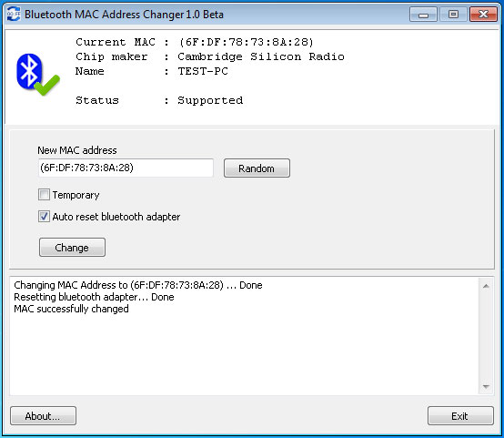Viewport: 504px width, 438px height.
Task: Open the About dialog
Action: pyautogui.click(x=43, y=416)
